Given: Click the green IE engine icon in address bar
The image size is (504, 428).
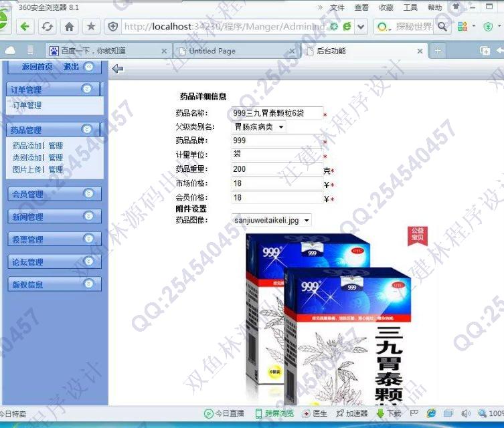Looking at the screenshot, I should 347,26.
